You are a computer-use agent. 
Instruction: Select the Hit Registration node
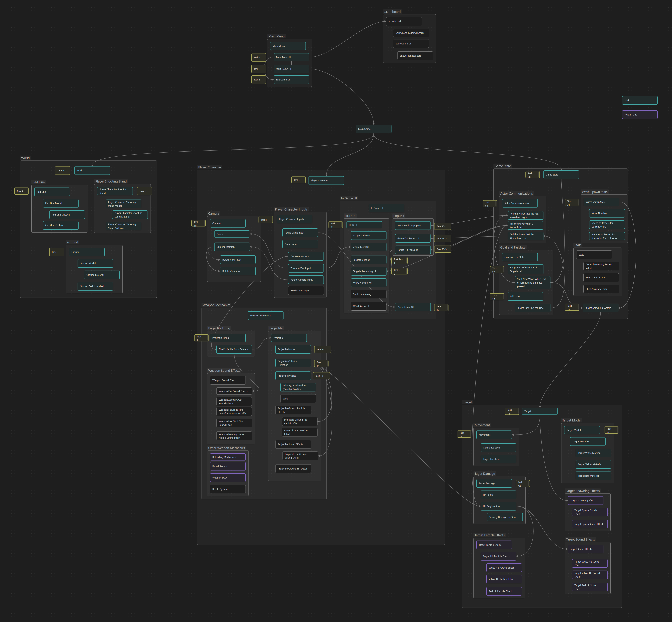point(498,506)
